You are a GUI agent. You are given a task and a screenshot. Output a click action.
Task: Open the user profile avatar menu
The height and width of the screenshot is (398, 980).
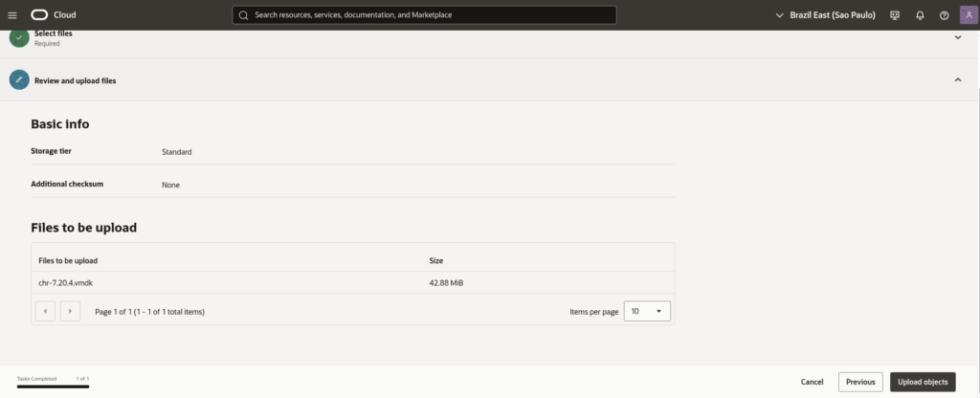pyautogui.click(x=969, y=15)
